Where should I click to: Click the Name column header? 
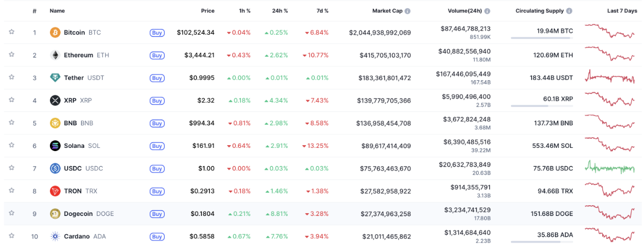(x=57, y=11)
